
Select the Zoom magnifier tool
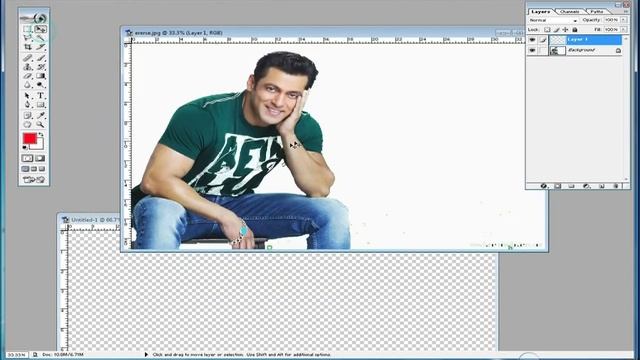pos(40,124)
